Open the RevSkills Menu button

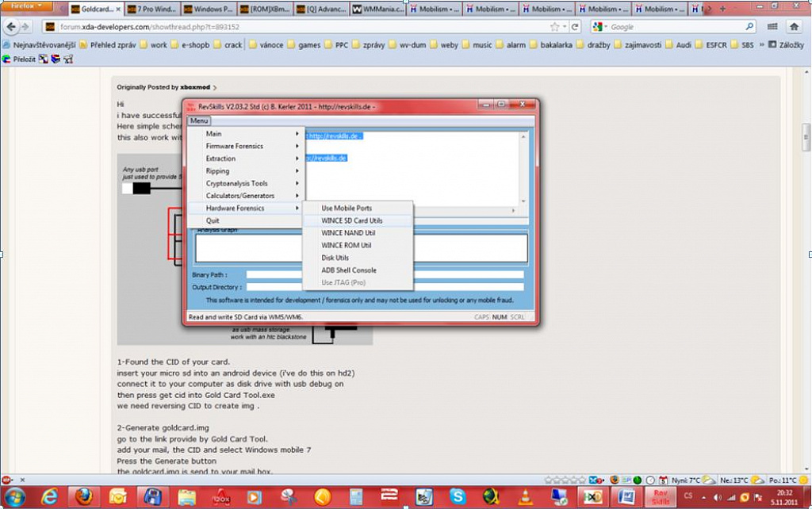click(x=199, y=121)
